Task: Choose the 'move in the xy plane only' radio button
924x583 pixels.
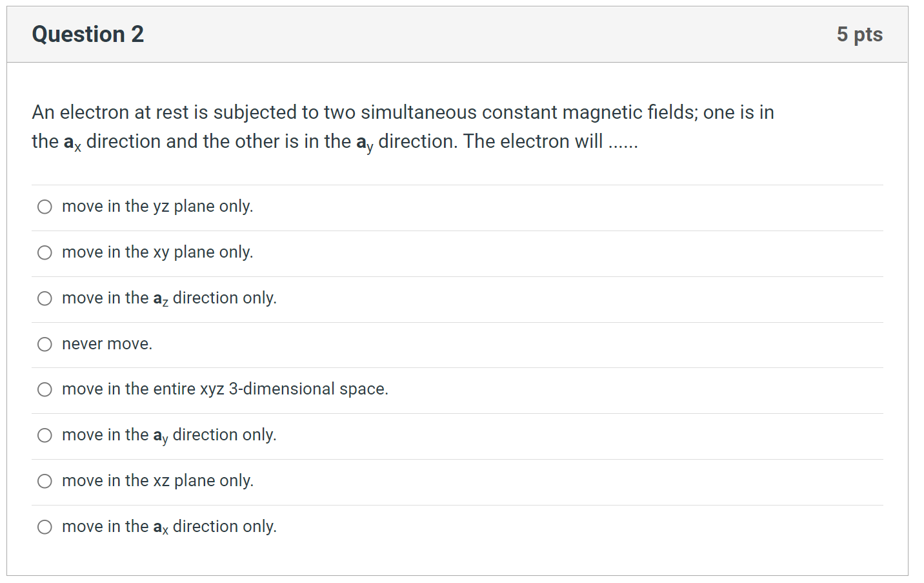Action: point(45,252)
